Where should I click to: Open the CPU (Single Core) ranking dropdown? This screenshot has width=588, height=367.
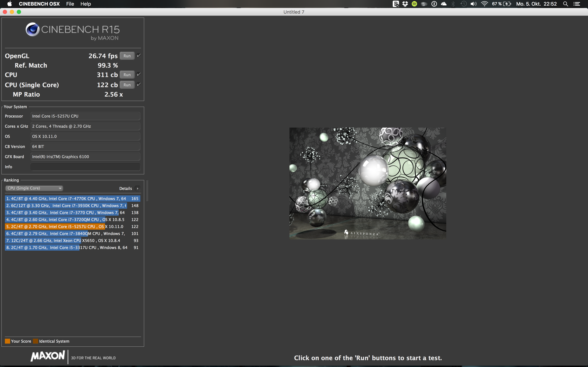click(34, 188)
